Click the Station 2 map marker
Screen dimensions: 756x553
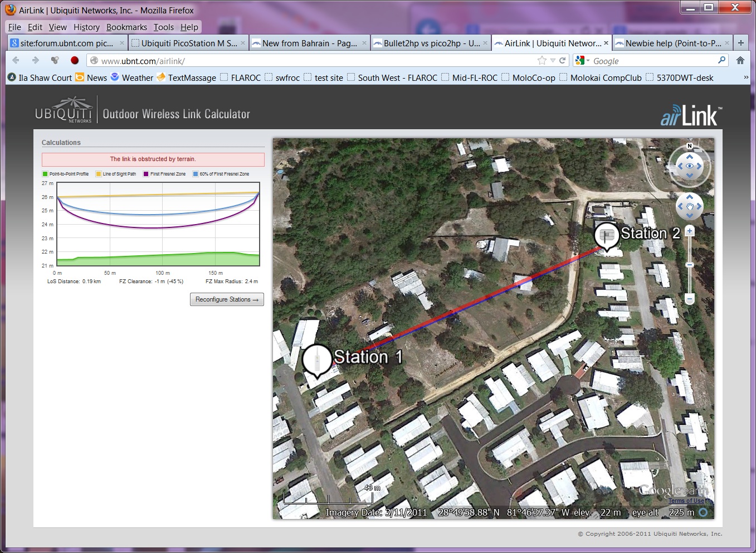point(606,235)
